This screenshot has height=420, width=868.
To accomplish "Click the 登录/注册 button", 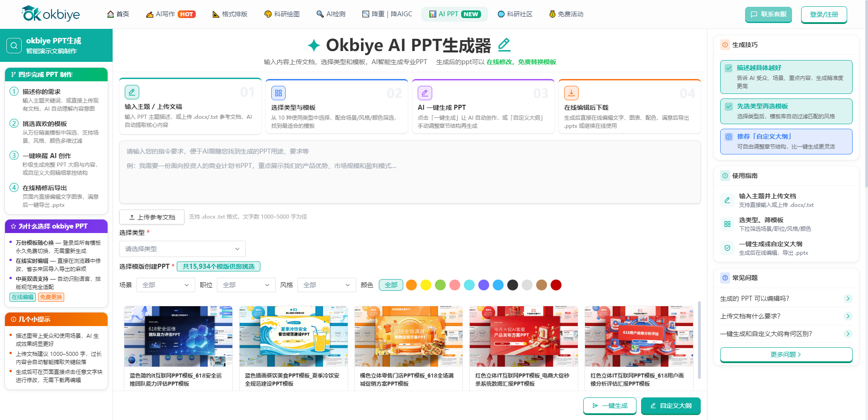I will pos(824,14).
